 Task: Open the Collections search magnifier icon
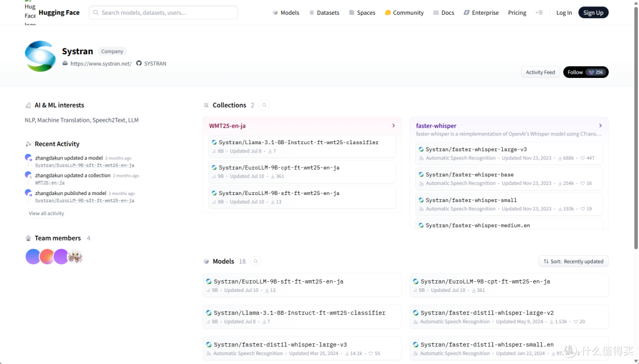click(264, 105)
